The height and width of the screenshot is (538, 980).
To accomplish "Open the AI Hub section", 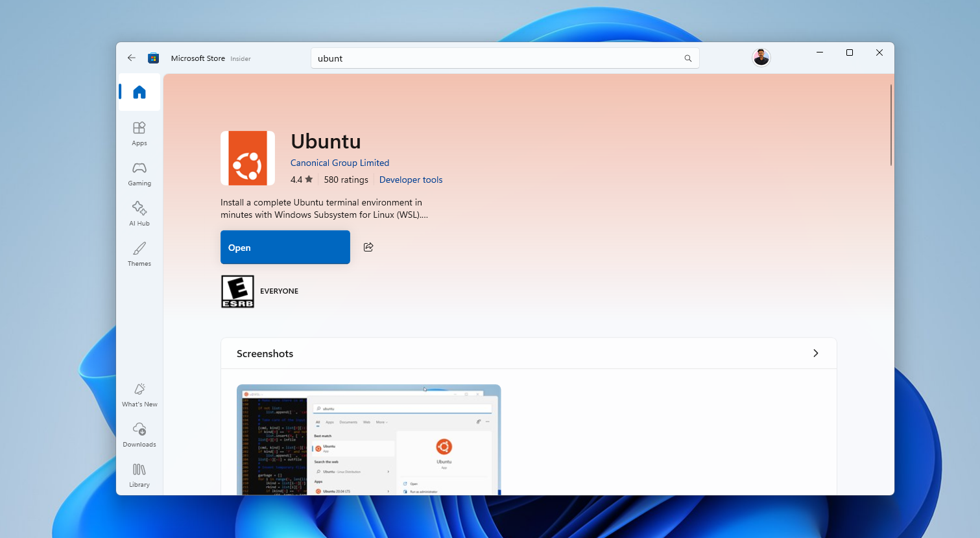I will click(x=139, y=214).
